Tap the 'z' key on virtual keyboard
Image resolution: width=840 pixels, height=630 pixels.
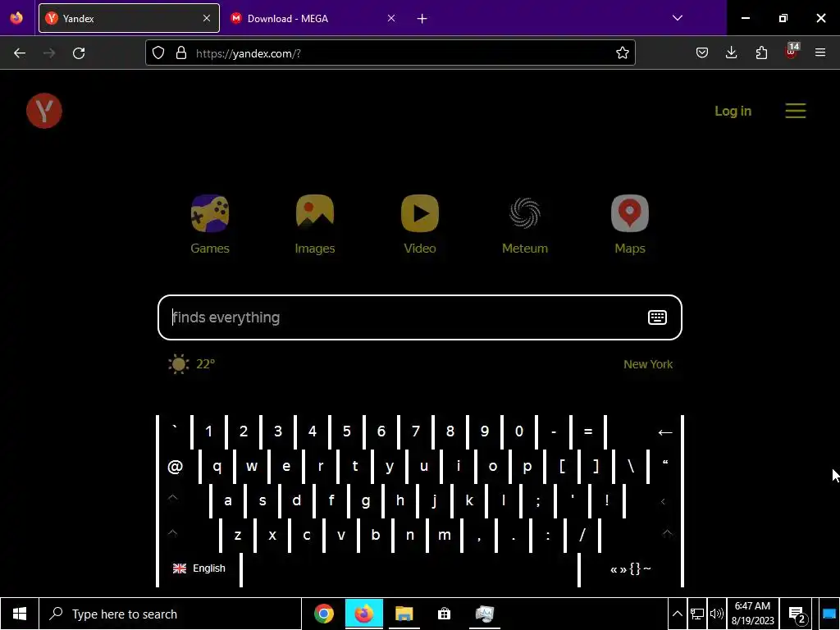[237, 535]
